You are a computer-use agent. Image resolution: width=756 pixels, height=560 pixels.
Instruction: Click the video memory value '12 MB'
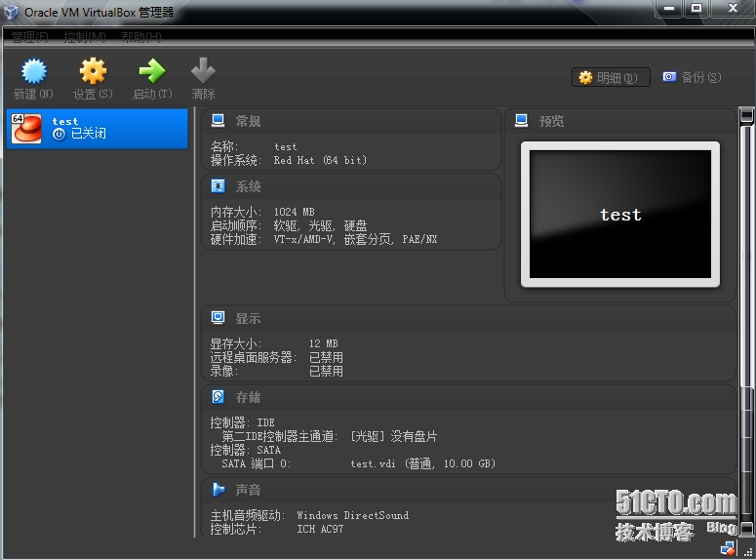pyautogui.click(x=324, y=343)
